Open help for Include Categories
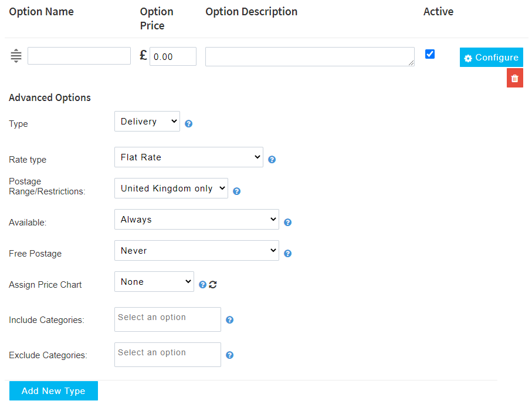Image resolution: width=532 pixels, height=404 pixels. coord(230,320)
